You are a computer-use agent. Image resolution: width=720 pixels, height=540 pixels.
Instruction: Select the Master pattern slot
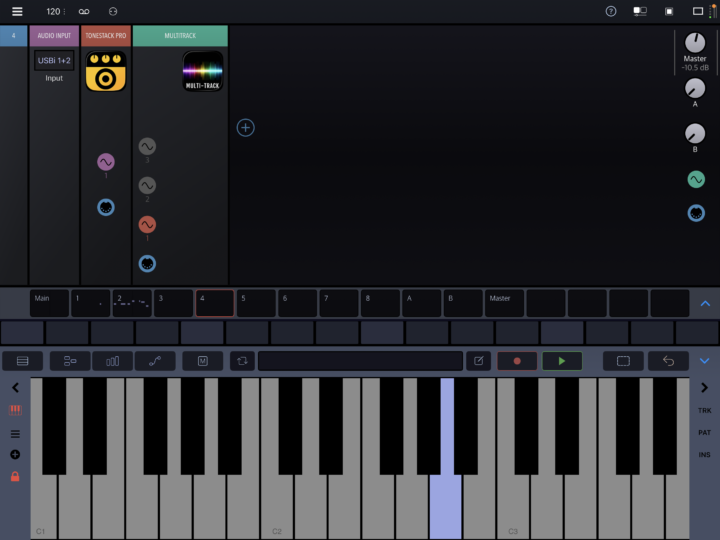click(504, 303)
